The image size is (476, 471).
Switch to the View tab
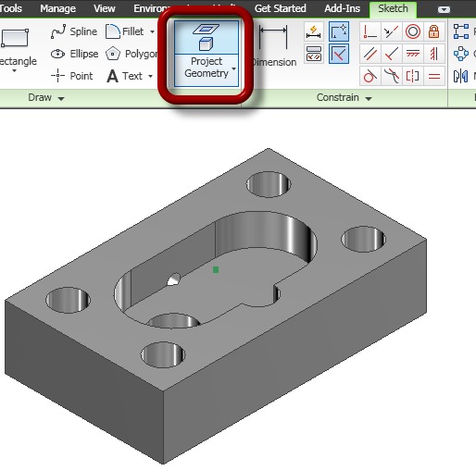pyautogui.click(x=105, y=8)
